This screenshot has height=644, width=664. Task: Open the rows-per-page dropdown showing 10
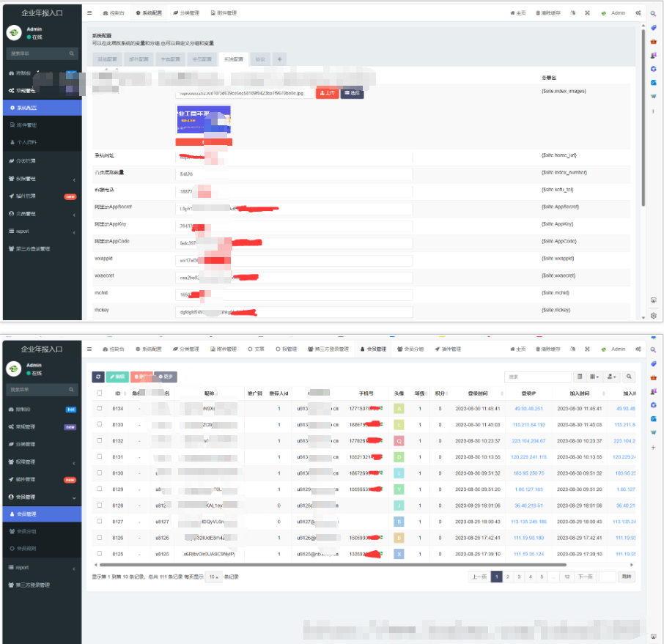coord(213,577)
